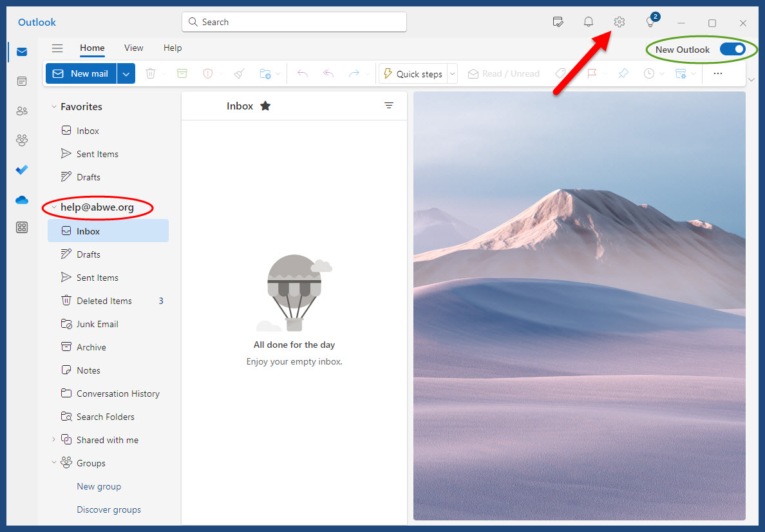Click the New group link
Image resolution: width=765 pixels, height=532 pixels.
pyautogui.click(x=99, y=486)
